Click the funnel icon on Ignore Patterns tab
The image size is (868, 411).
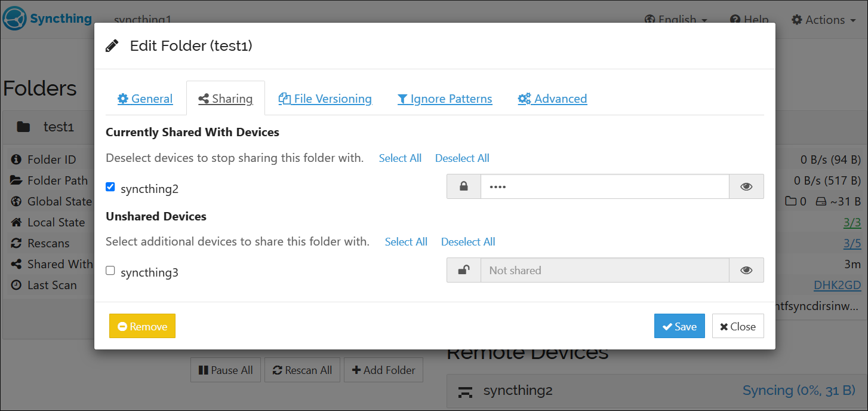402,99
